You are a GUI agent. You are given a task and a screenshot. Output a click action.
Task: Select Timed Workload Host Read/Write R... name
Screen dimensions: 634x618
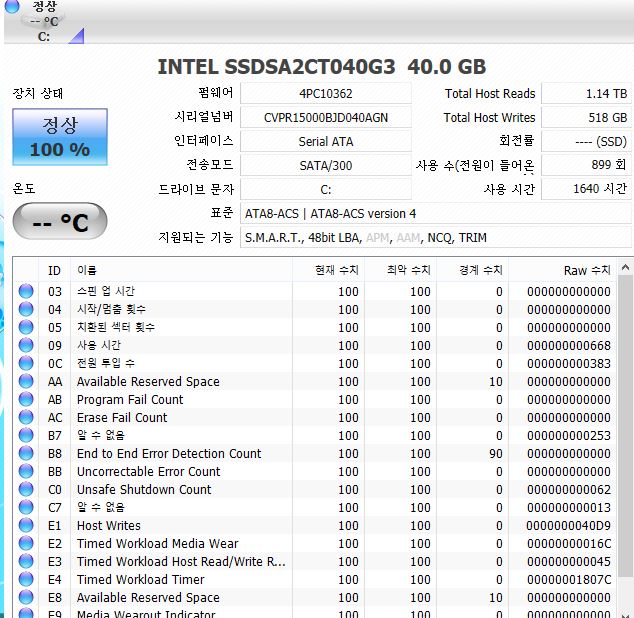(181, 561)
